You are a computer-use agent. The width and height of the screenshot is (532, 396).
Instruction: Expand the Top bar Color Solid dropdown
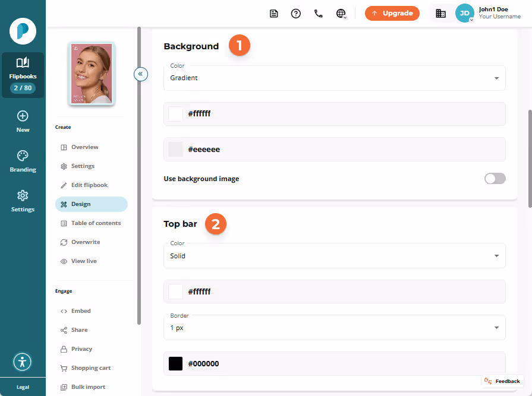(334, 256)
